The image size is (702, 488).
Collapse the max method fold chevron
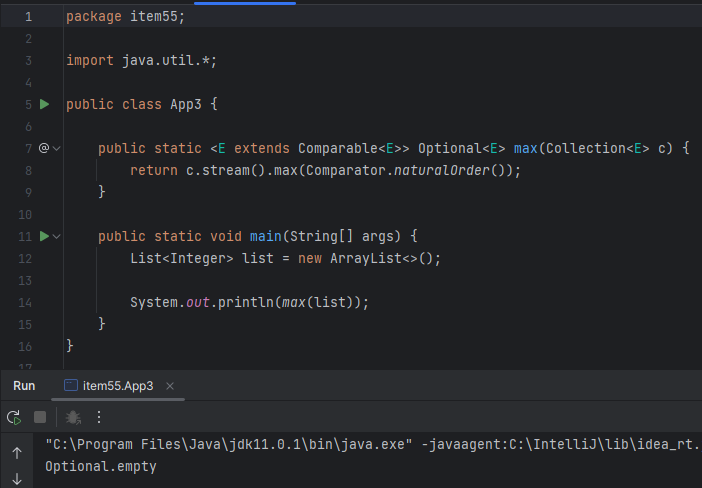[x=56, y=148]
